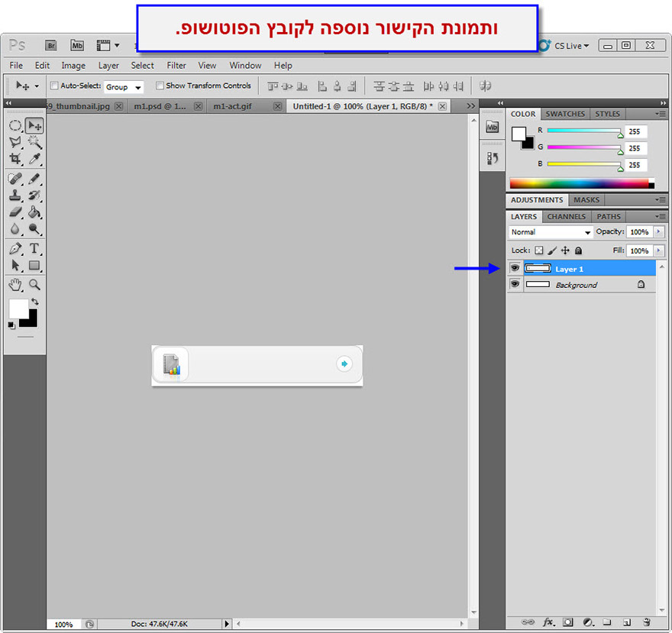Open the Window menu

(x=245, y=65)
